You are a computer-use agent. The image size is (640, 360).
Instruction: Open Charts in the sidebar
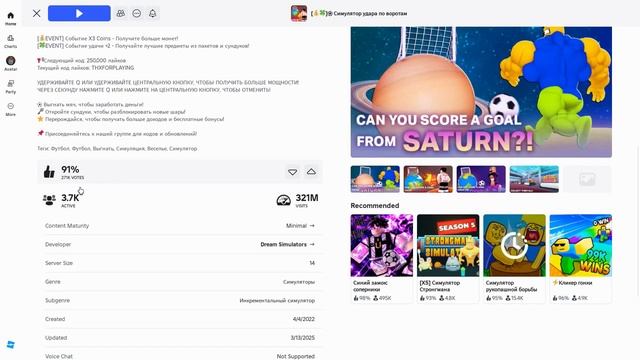(x=11, y=41)
